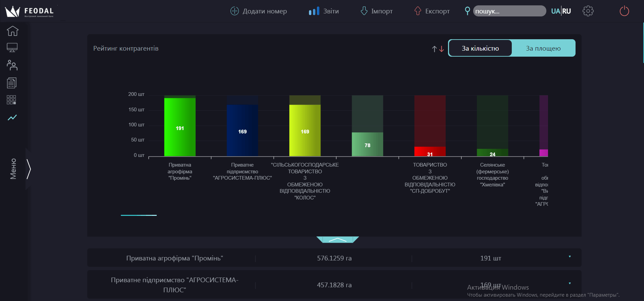Expand the 'Приватна агрофірма Промінь' row

[569, 257]
